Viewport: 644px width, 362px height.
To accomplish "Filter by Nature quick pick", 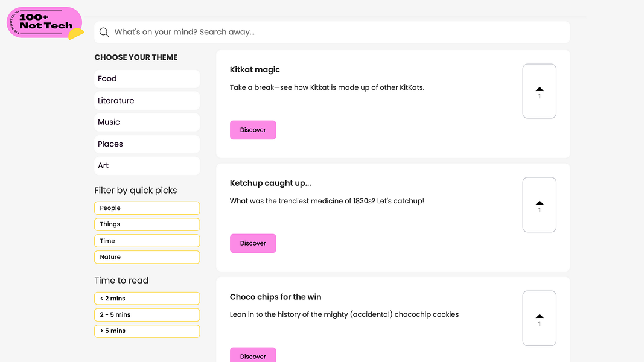I will coord(147,257).
